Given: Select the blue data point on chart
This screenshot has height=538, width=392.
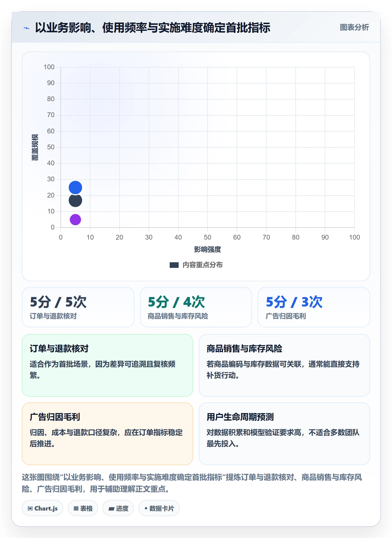Looking at the screenshot, I should (75, 187).
